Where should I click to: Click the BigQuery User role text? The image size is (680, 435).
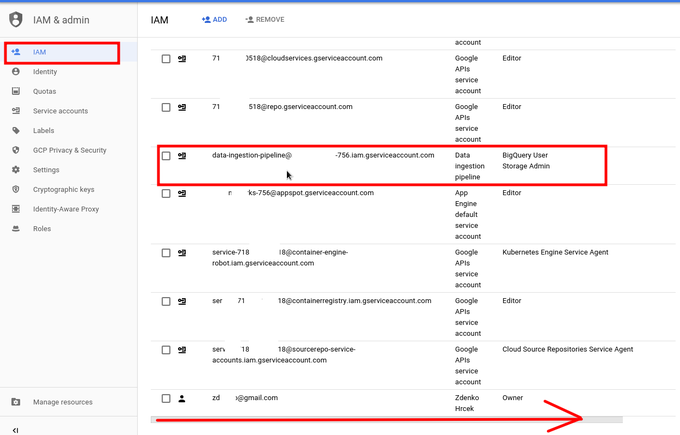coord(525,155)
